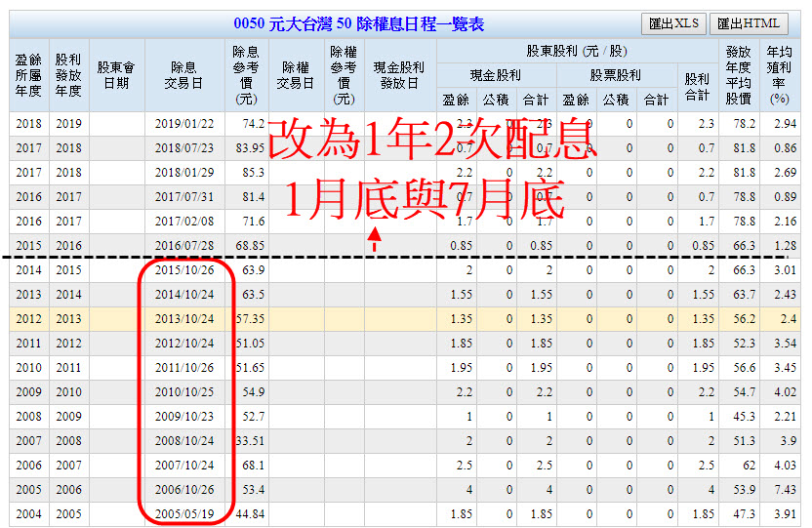812x528 pixels.
Task: Select ex-dividend date 2010/10/25
Action: click(x=184, y=392)
